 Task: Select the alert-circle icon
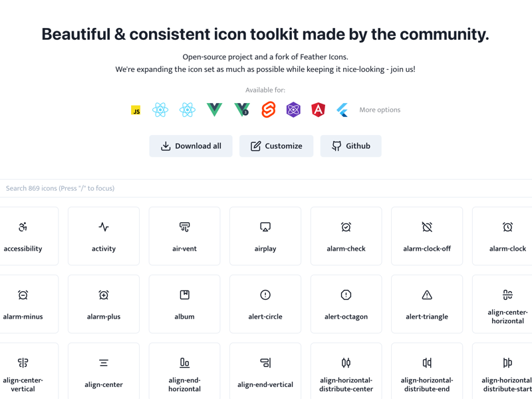click(265, 304)
